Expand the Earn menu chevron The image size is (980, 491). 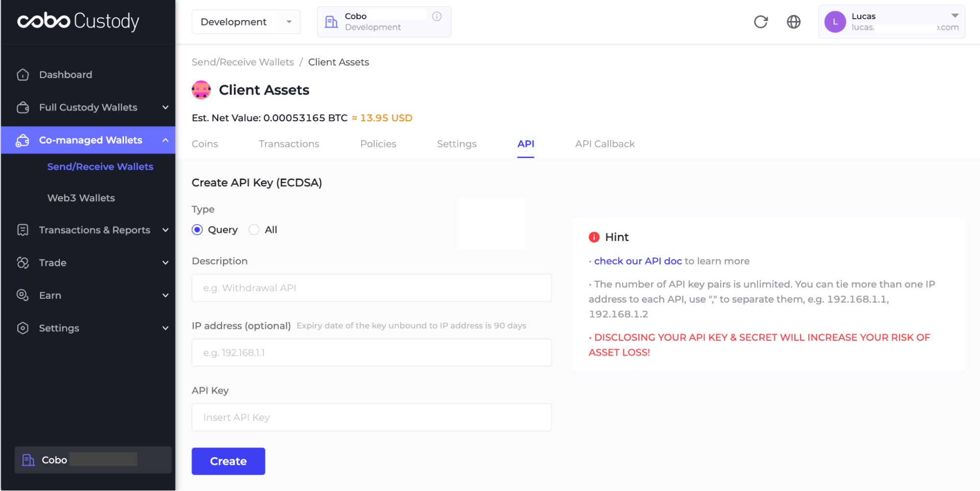tap(166, 295)
